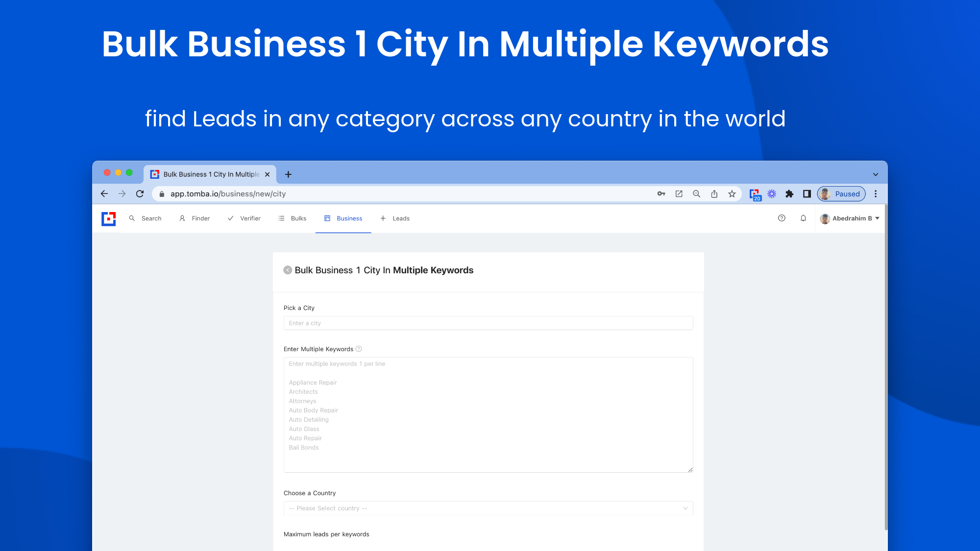Click the Bulks list icon
Image resolution: width=980 pixels, height=551 pixels.
pyautogui.click(x=281, y=218)
